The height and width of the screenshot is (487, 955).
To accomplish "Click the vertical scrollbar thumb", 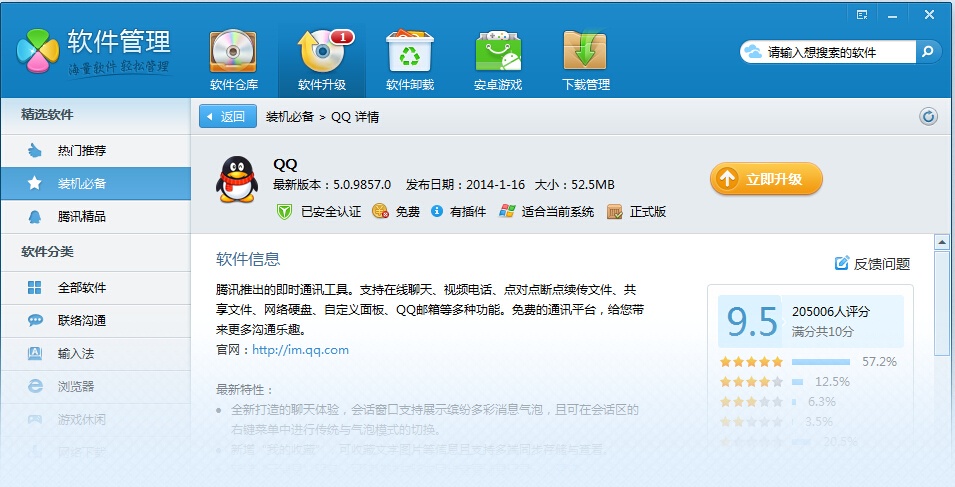I will click(x=942, y=303).
